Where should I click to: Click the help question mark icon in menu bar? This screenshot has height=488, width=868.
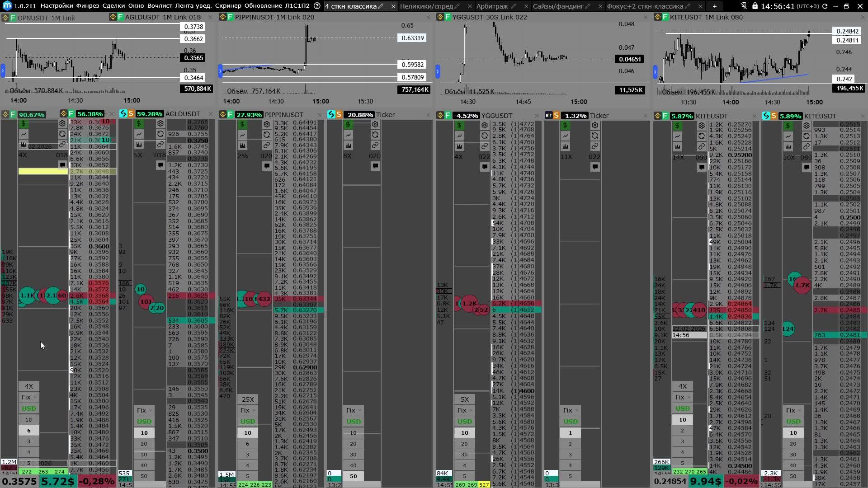317,6
